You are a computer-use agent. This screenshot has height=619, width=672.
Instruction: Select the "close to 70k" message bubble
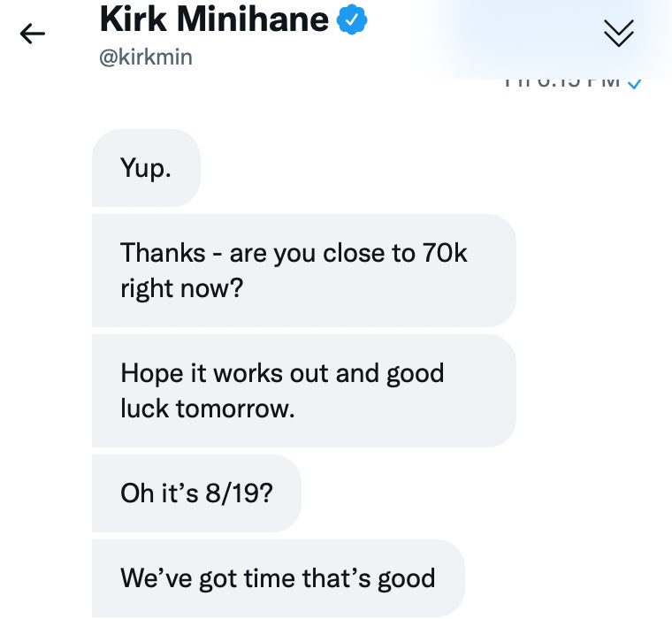pyautogui.click(x=303, y=271)
